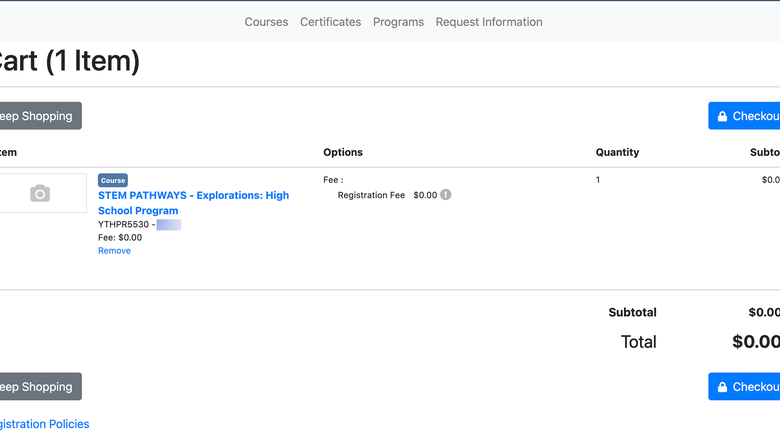Click the Total label in summary
Image resolution: width=780 pixels, height=439 pixels.
[x=639, y=342]
